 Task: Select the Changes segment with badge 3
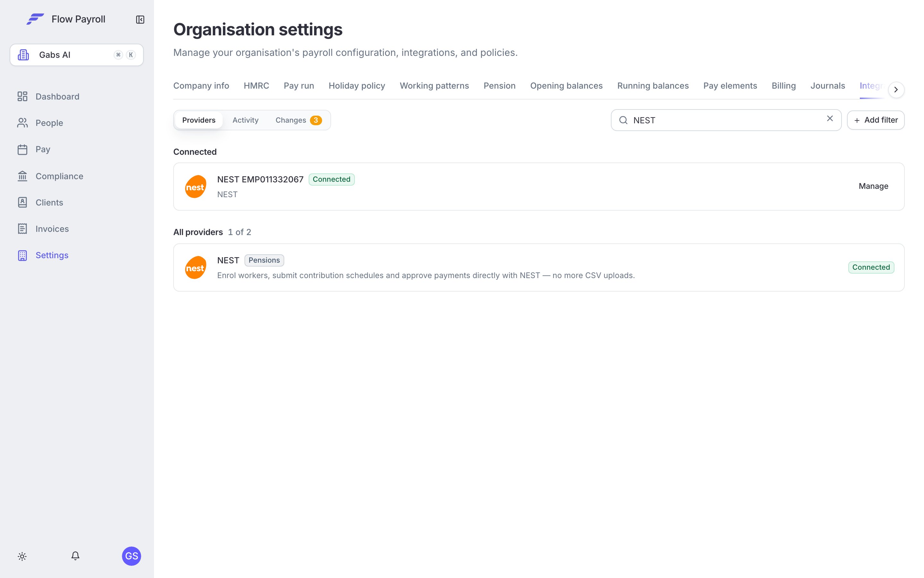pos(299,120)
